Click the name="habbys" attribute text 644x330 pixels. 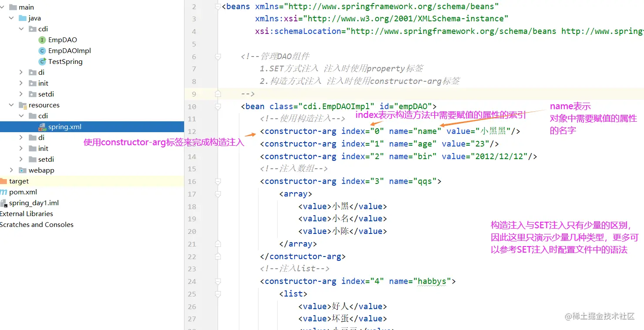click(x=420, y=281)
